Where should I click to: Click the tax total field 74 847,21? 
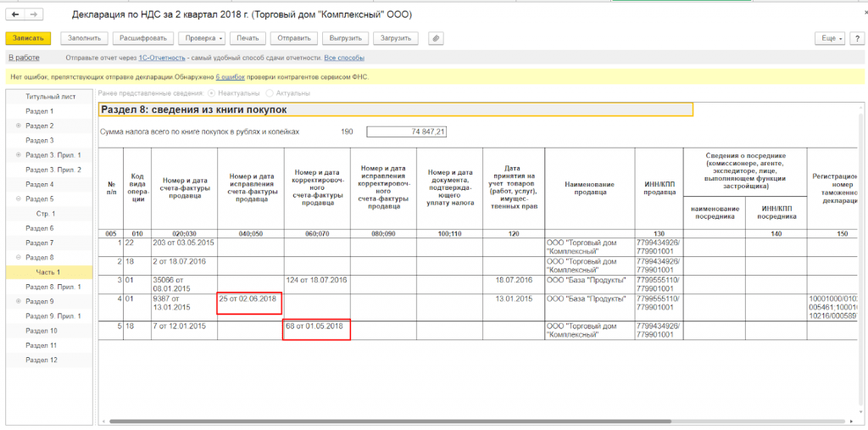[x=407, y=131]
